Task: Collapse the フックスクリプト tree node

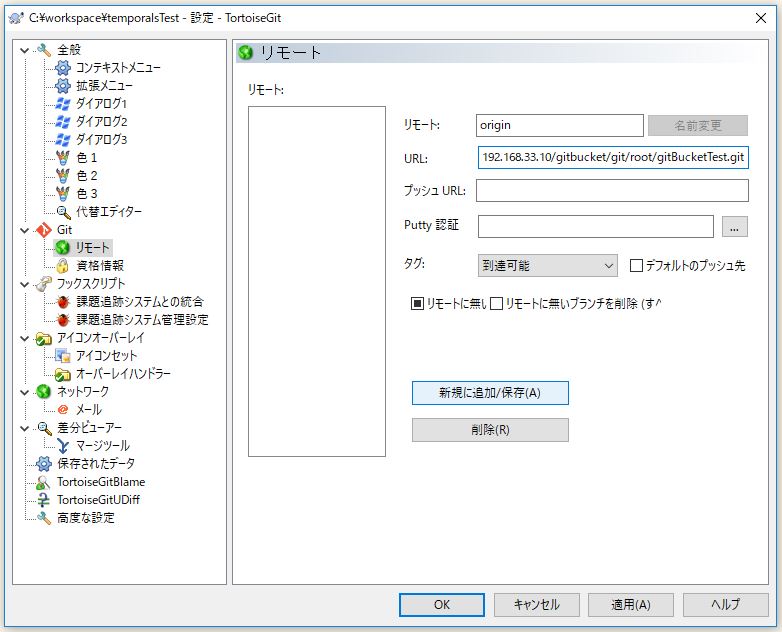Action: tap(24, 284)
